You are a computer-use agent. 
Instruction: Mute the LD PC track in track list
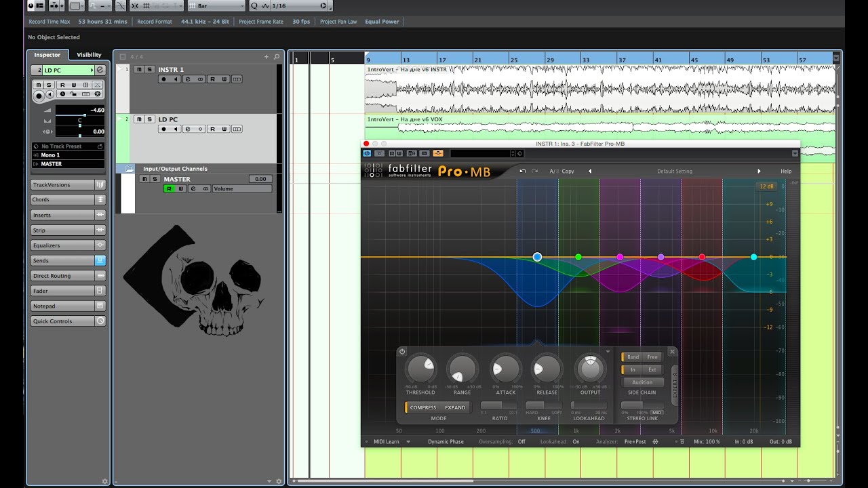click(x=138, y=119)
